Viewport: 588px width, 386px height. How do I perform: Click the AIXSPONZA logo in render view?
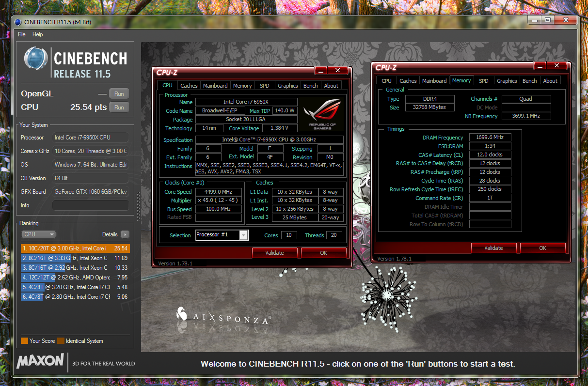point(223,316)
